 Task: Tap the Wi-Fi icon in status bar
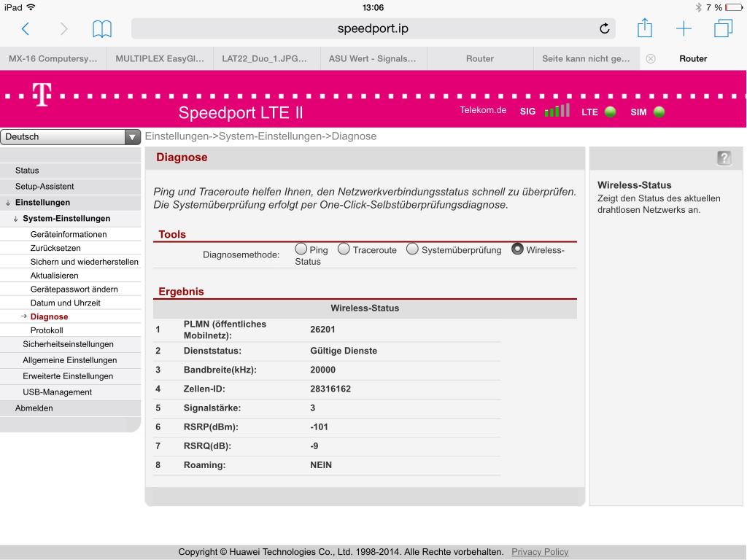pyautogui.click(x=31, y=7)
